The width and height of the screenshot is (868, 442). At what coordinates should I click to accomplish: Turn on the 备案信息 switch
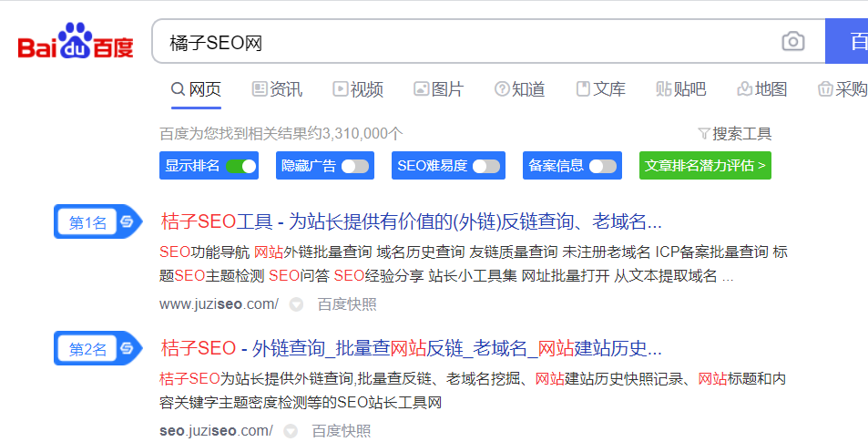(x=603, y=166)
